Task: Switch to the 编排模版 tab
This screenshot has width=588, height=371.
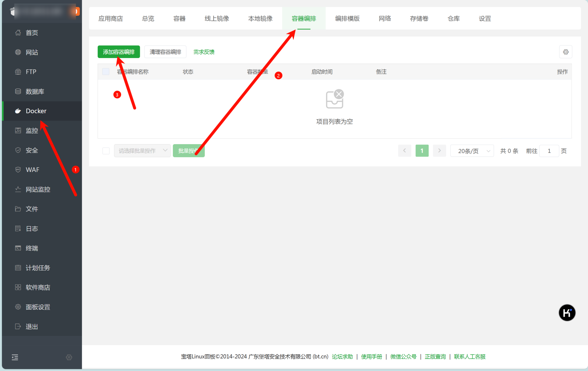Action: (x=347, y=18)
